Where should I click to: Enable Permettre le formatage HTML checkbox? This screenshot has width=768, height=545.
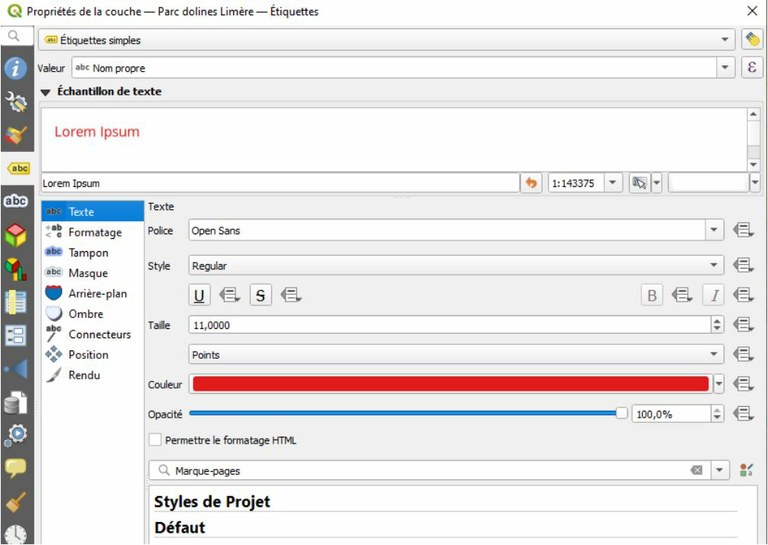[155, 440]
